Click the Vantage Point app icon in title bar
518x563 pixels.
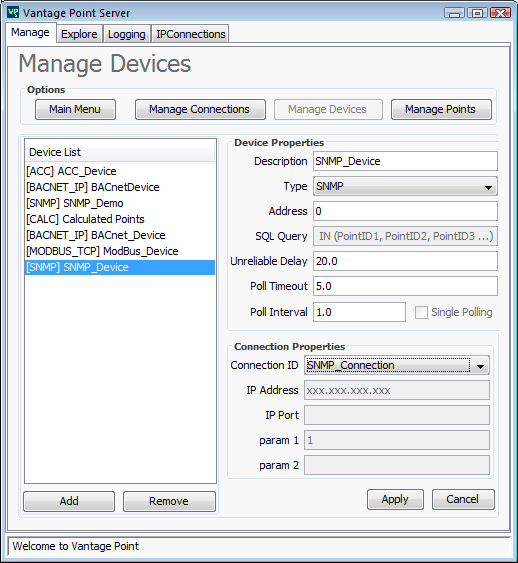tap(13, 13)
